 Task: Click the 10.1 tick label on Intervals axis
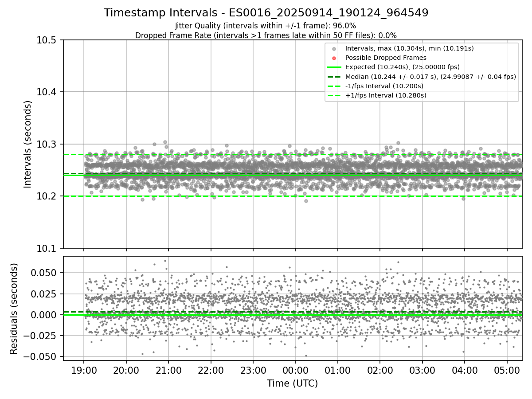coord(47,248)
